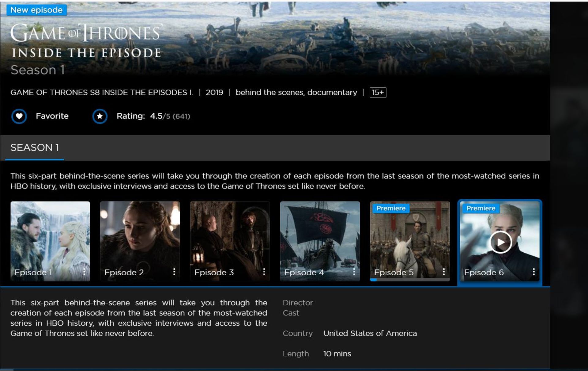The image size is (588, 371).
Task: Click the New episode badge
Action: point(36,10)
